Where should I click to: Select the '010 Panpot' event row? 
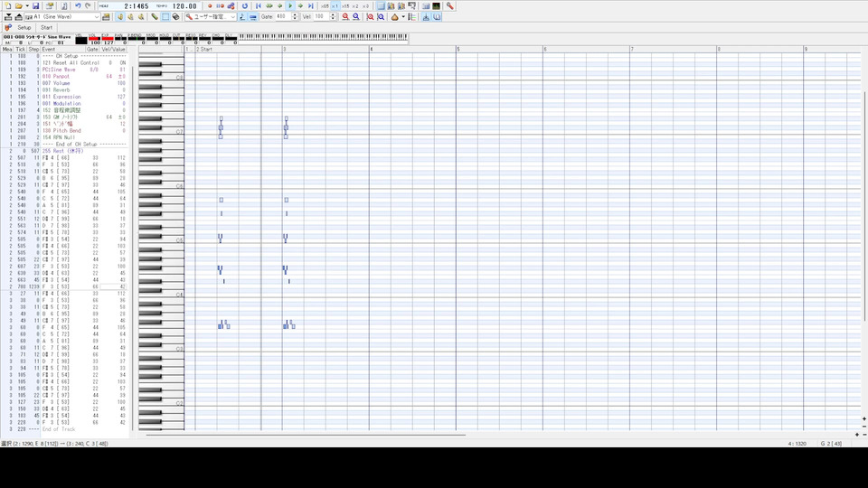click(x=64, y=76)
